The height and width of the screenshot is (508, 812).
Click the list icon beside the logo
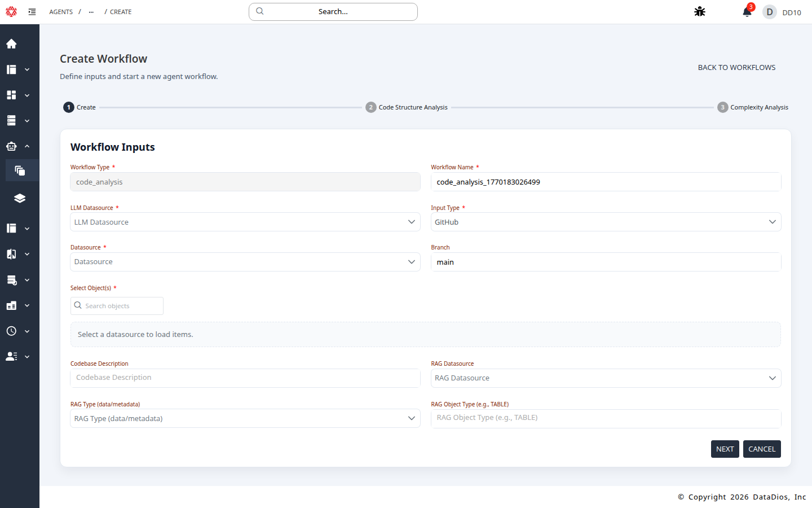point(32,11)
